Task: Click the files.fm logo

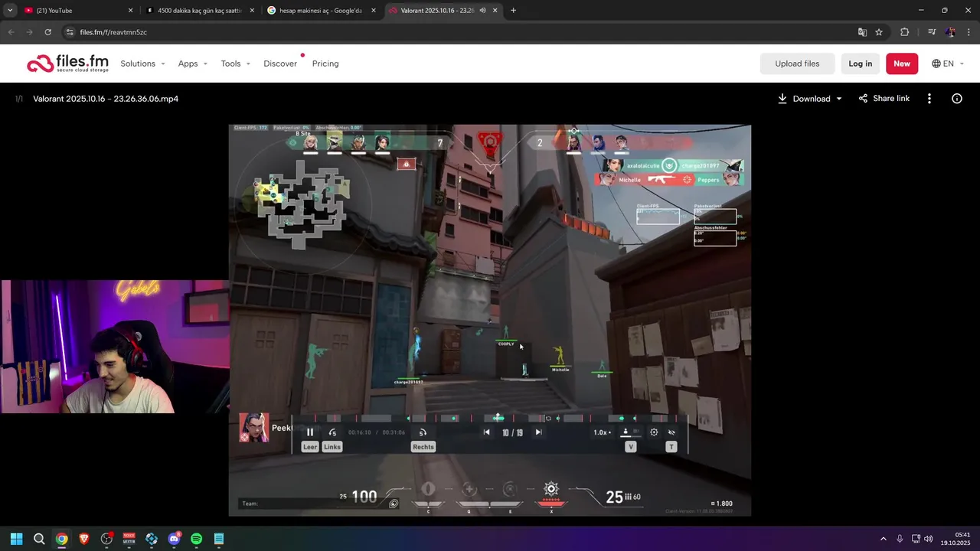Action: coord(67,64)
